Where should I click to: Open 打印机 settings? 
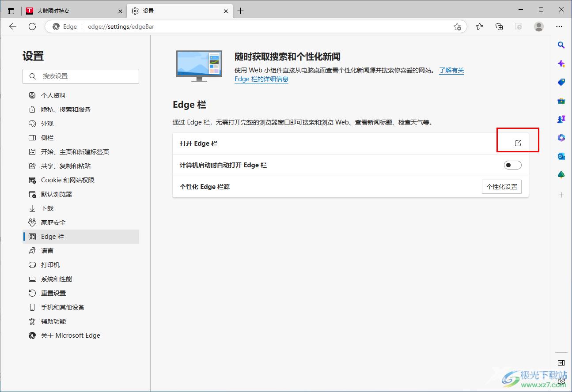81,265
